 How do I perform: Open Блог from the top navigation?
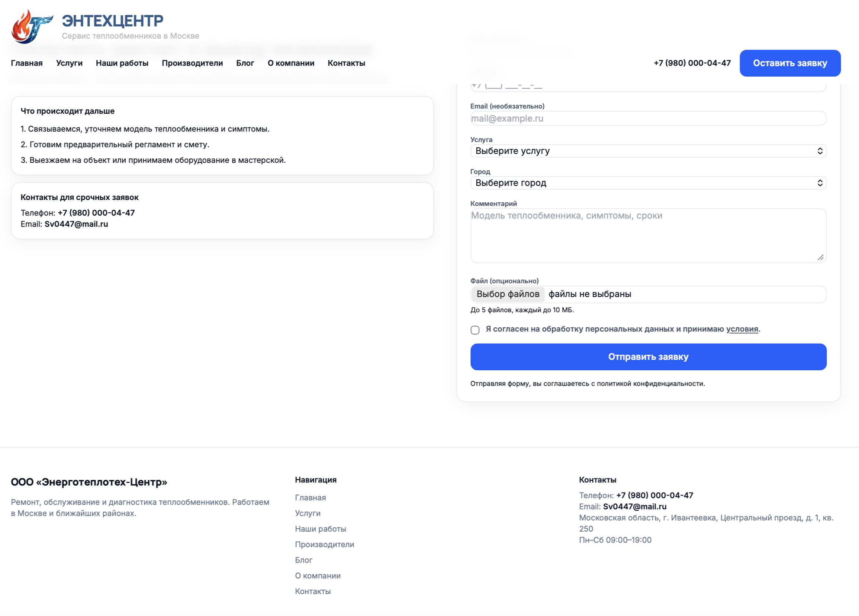tap(245, 63)
